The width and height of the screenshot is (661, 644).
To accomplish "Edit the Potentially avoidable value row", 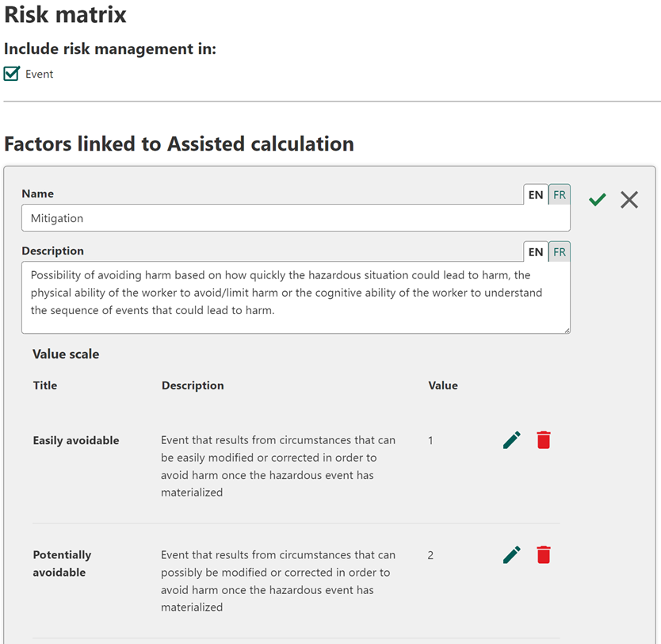I will (512, 555).
